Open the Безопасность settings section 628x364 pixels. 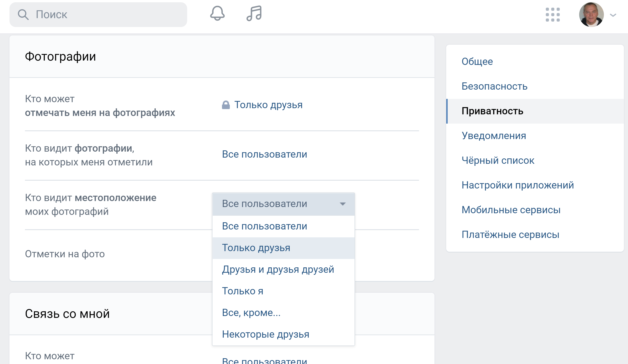point(535,86)
